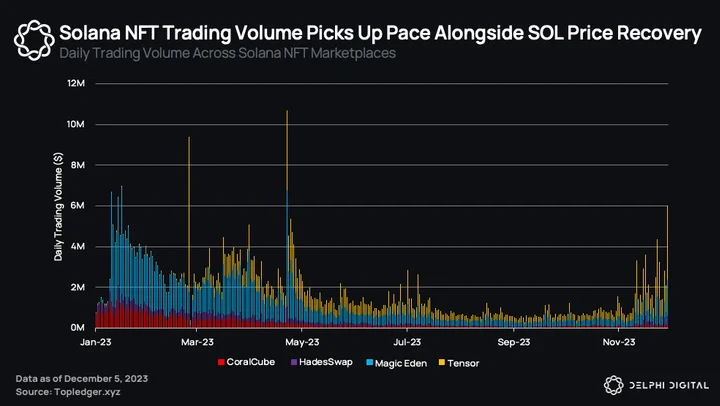Viewport: 720px width, 406px height.
Task: Click the Source: Topledger.xyz text
Action: pos(68,392)
